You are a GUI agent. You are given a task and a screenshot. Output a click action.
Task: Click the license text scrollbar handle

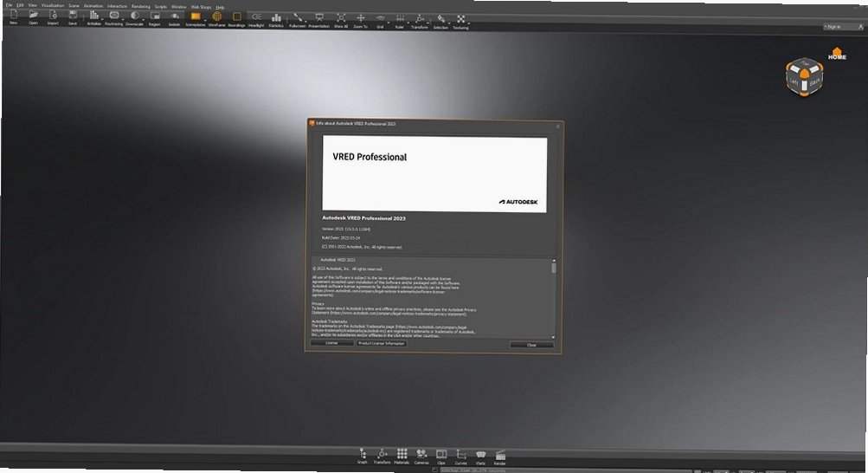click(553, 268)
